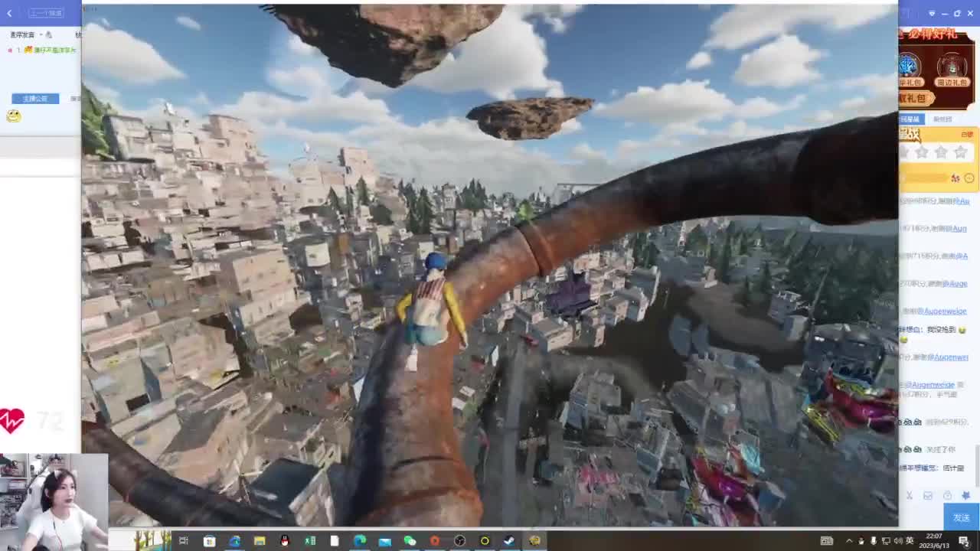Open Steam from the taskbar

click(509, 541)
